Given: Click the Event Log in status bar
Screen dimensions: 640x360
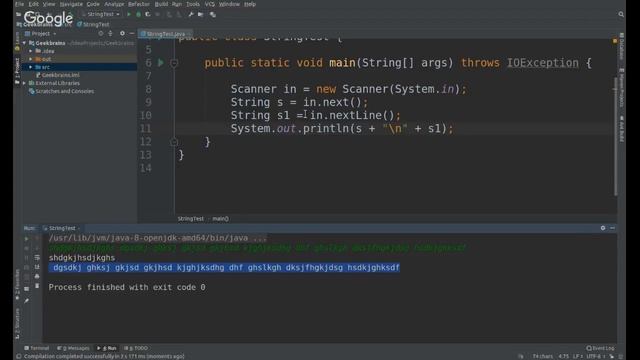Looking at the screenshot, I should pyautogui.click(x=600, y=348).
